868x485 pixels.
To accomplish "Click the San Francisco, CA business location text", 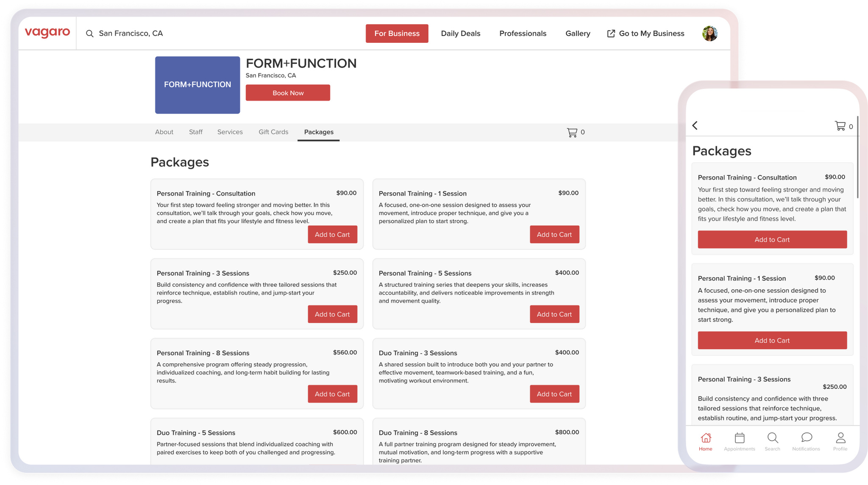I will coord(271,75).
